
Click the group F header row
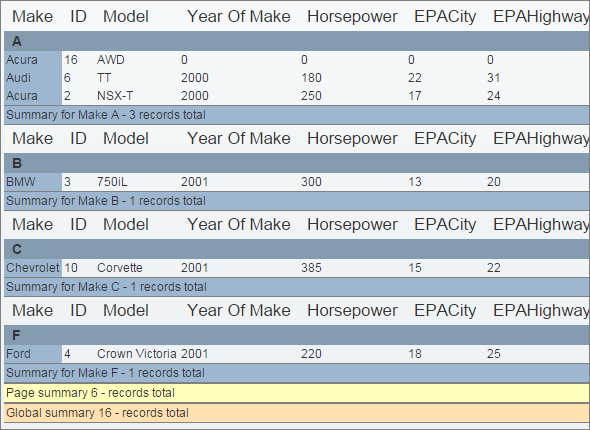[297, 335]
